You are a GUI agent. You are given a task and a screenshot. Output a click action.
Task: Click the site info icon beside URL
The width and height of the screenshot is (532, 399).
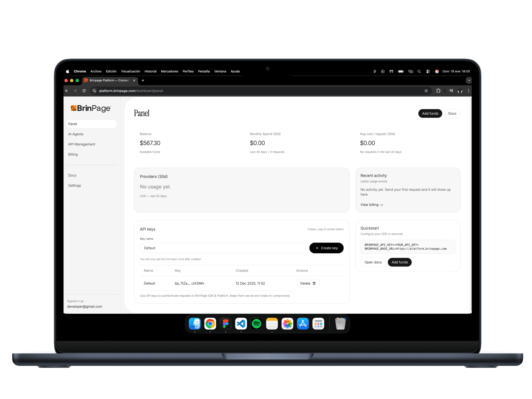click(94, 91)
